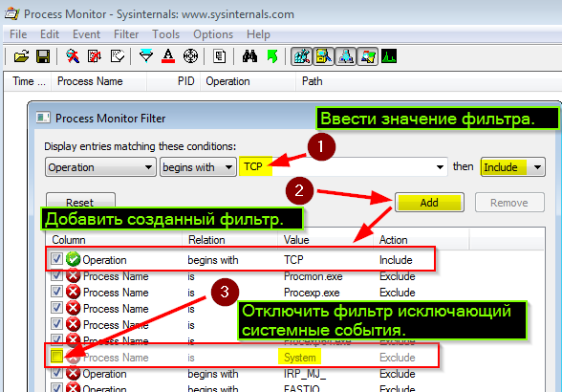This screenshot has height=392, width=562.
Task: Select the 'Procexp.exe' value text
Action: (312, 293)
